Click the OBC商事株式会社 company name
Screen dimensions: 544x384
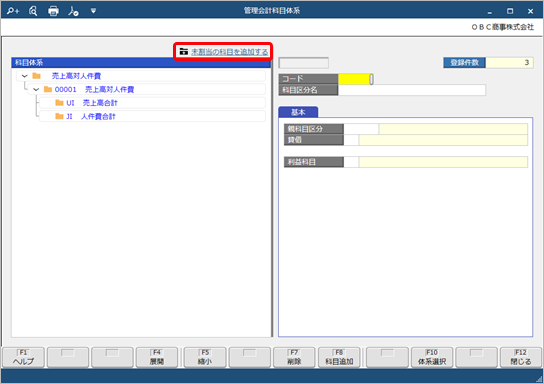click(502, 27)
